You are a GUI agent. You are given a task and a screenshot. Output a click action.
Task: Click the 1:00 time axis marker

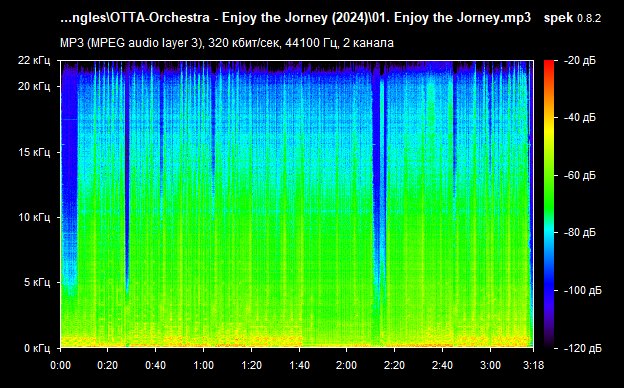click(x=203, y=365)
